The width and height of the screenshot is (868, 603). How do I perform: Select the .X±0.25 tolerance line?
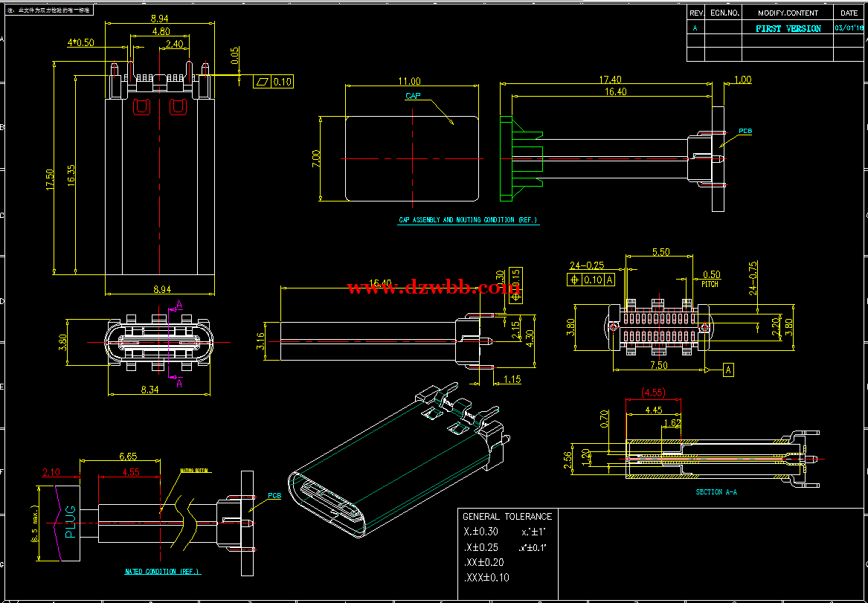tap(480, 548)
